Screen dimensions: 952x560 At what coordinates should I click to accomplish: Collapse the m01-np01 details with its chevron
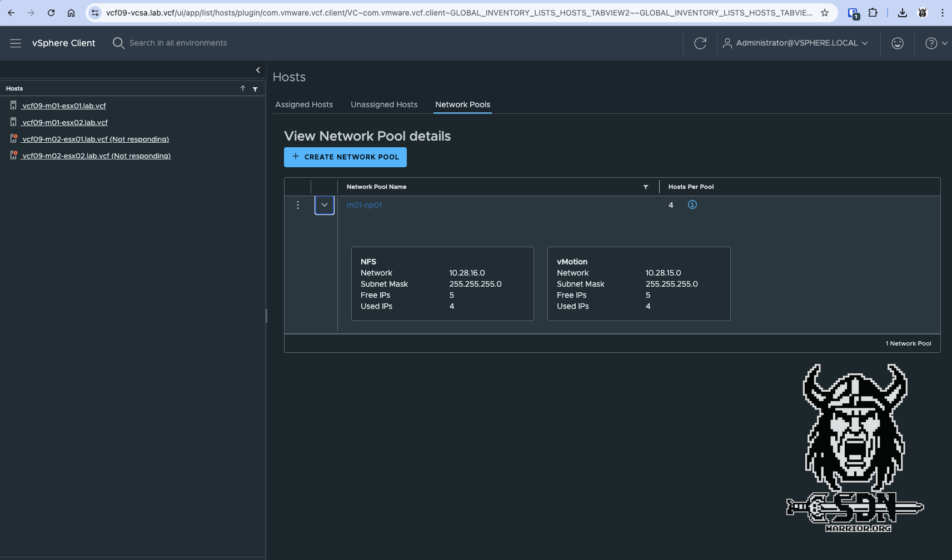click(x=325, y=205)
